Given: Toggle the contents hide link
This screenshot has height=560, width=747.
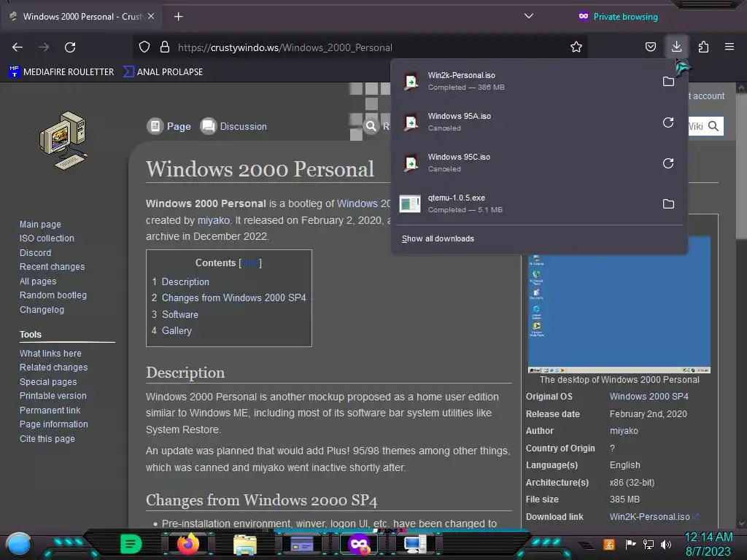Looking at the screenshot, I should point(250,262).
